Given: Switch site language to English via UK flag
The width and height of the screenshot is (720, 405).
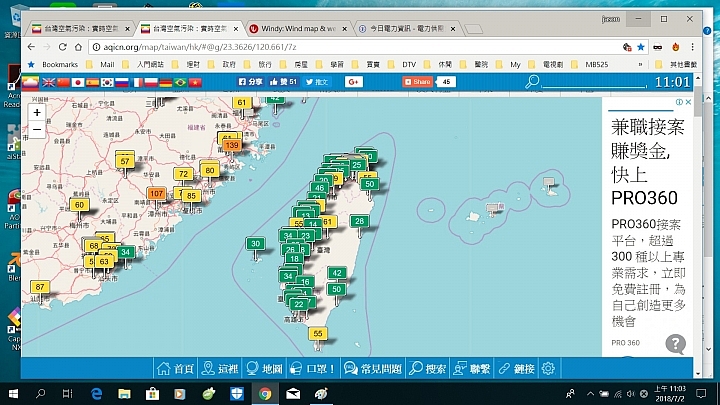Looking at the screenshot, I should 49,82.
